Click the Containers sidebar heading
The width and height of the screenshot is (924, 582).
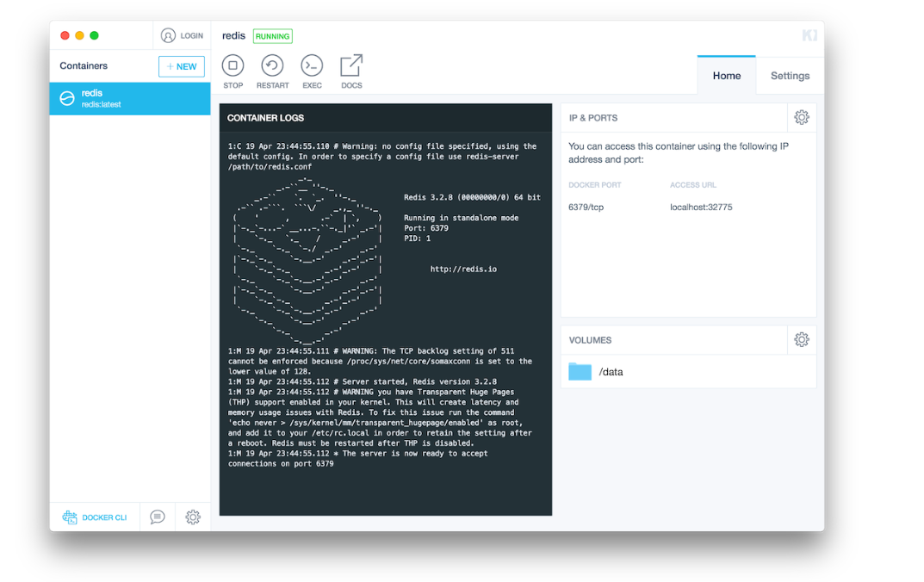84,66
